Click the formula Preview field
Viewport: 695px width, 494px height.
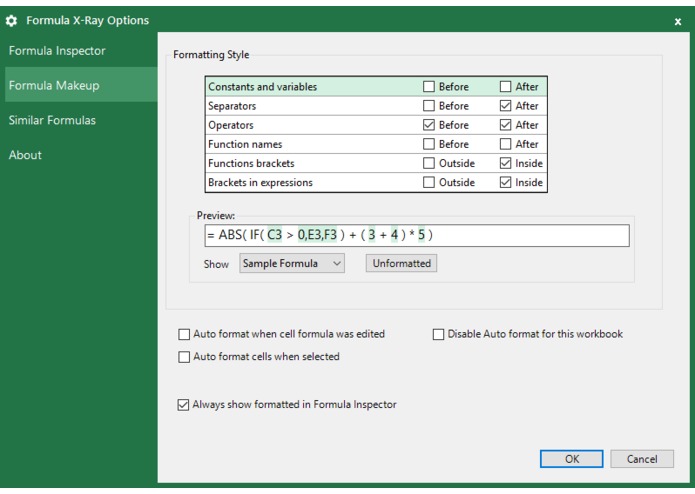417,235
